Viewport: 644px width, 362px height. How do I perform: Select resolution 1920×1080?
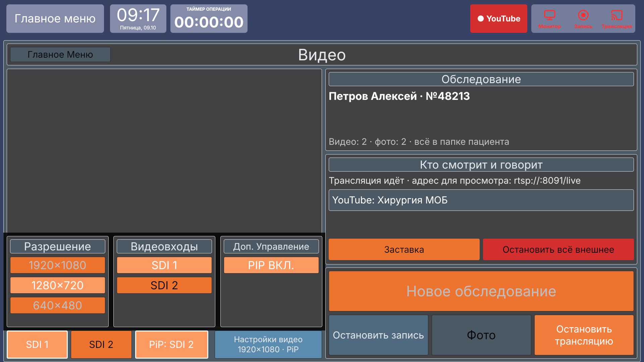pyautogui.click(x=58, y=265)
